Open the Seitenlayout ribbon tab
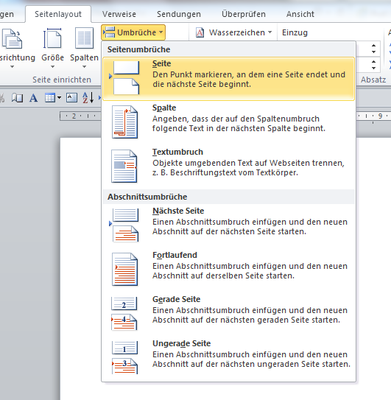 click(x=58, y=14)
